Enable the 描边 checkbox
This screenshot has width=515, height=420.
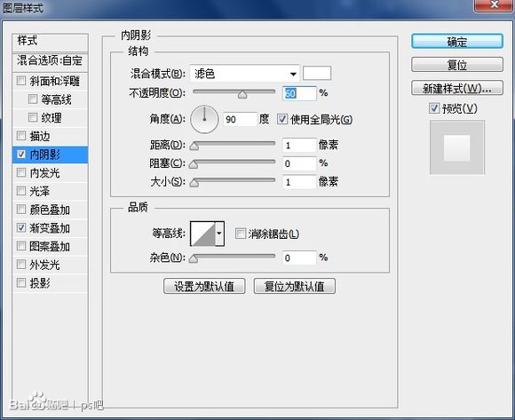(x=21, y=135)
